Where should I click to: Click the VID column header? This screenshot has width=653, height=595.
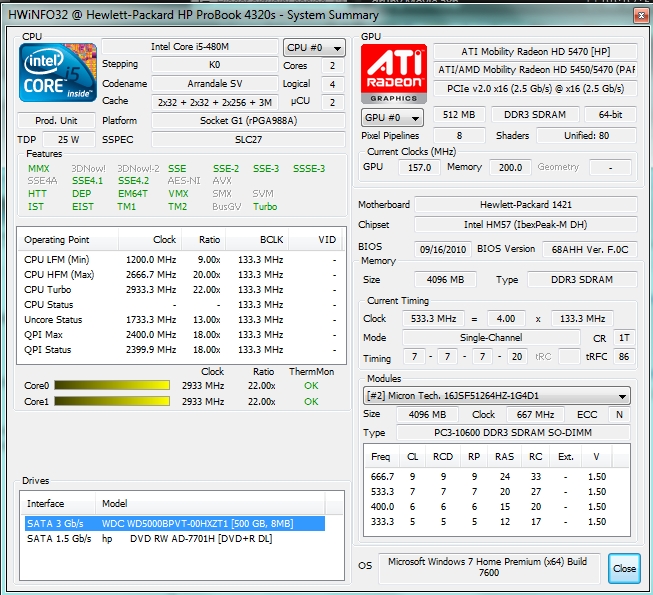(317, 240)
